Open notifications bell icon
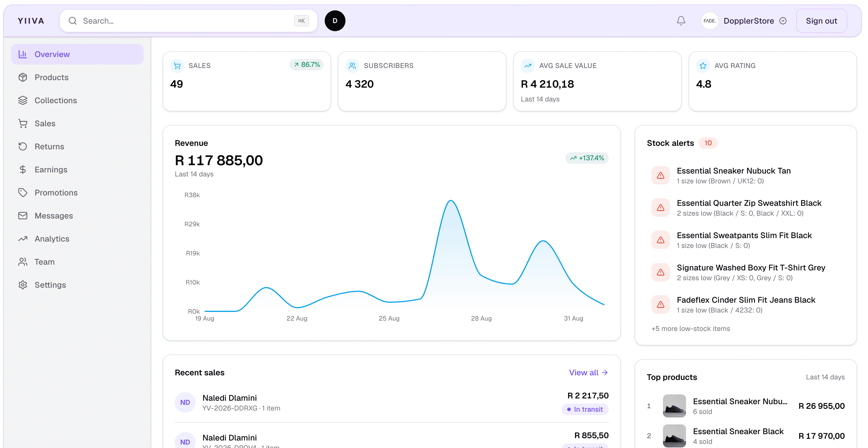Screen dimensions: 868x448 [681, 21]
